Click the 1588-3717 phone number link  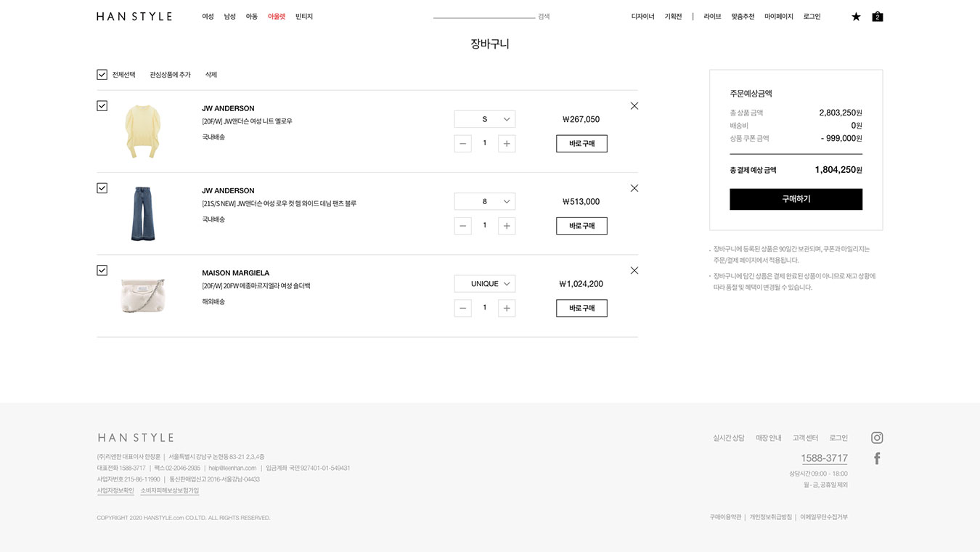click(825, 458)
